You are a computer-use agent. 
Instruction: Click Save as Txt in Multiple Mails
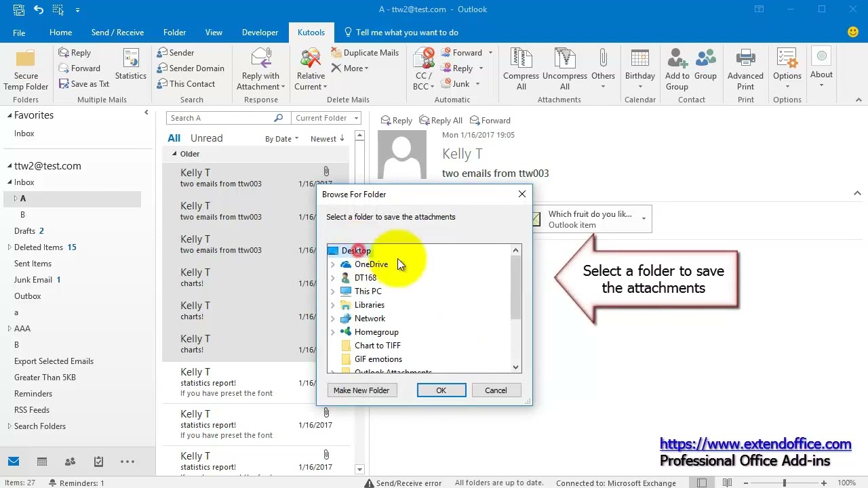84,84
